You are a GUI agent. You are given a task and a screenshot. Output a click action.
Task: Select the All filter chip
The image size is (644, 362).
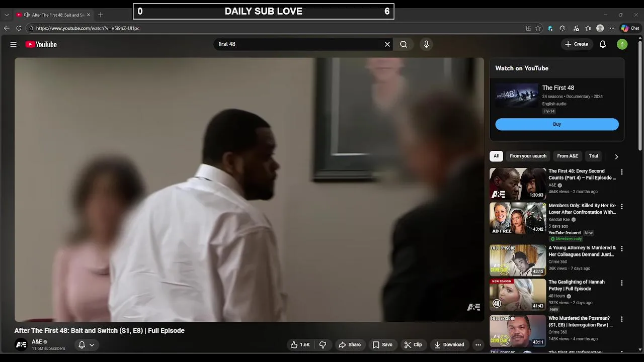[x=496, y=156]
